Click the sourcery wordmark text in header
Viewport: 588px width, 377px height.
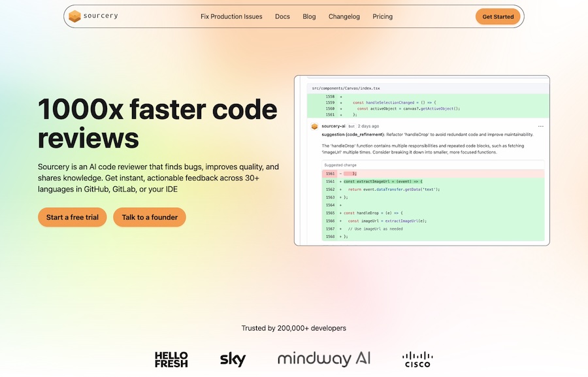(101, 16)
